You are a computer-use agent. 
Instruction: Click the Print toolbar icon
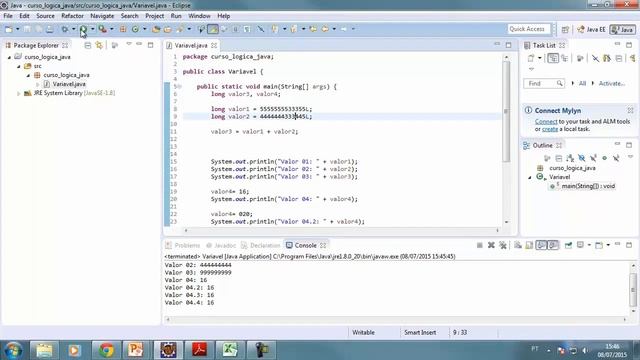(49, 29)
